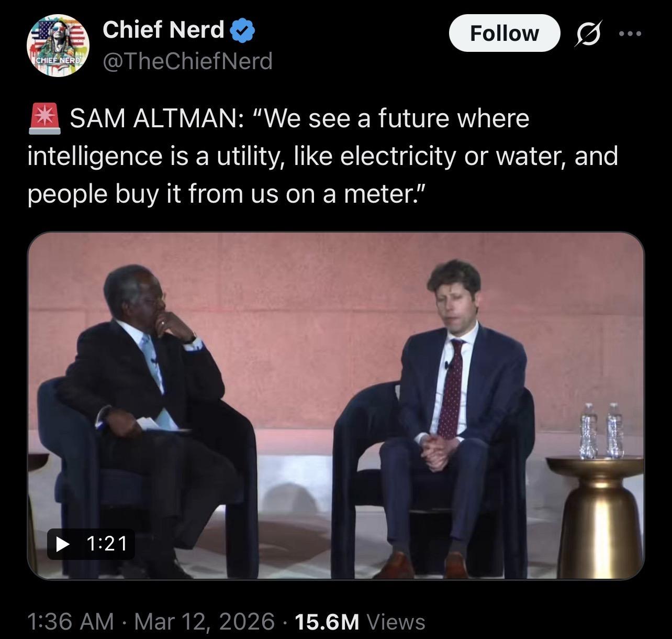This screenshot has width=672, height=639.
Task: Follow the Chief Nerd account
Action: (x=504, y=34)
